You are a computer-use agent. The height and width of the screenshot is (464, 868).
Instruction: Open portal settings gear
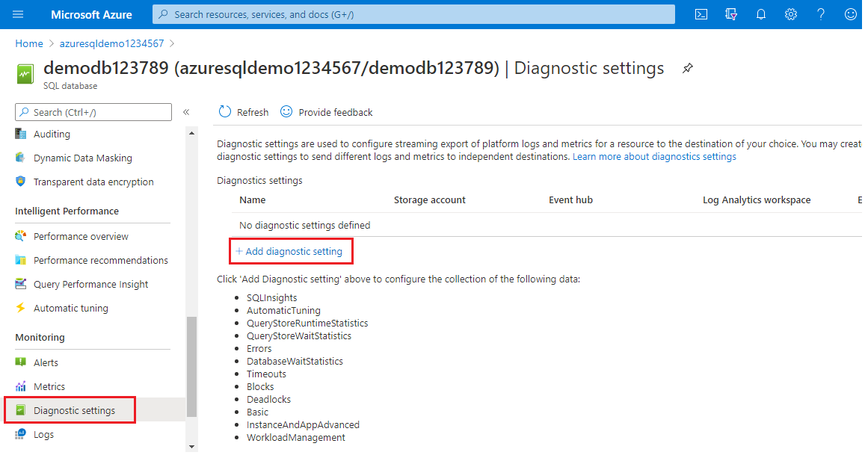pos(790,14)
